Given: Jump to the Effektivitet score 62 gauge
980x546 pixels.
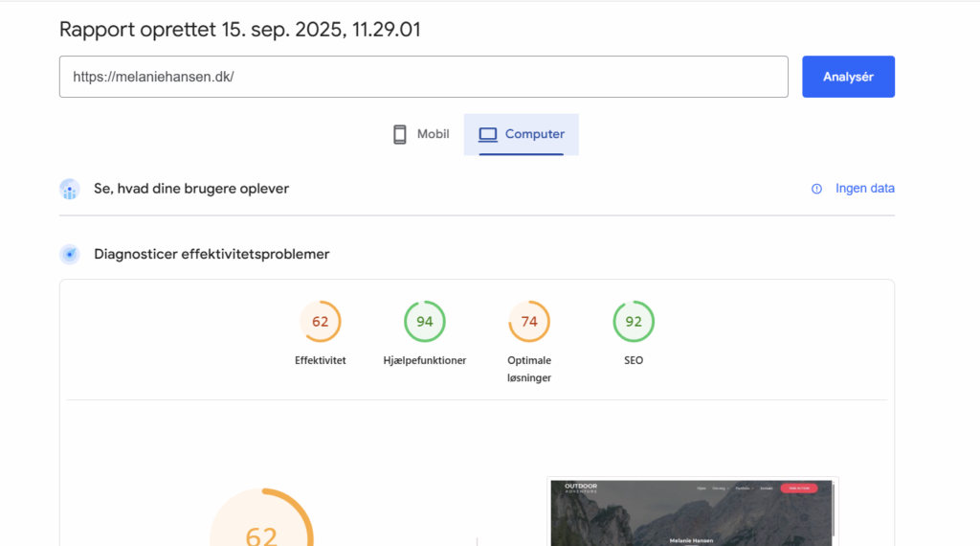Looking at the screenshot, I should (x=320, y=322).
